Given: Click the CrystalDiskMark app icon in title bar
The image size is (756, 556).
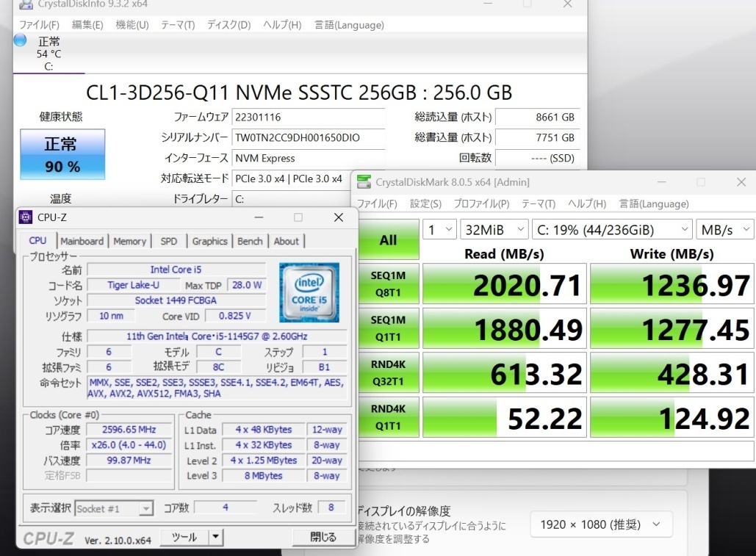Looking at the screenshot, I should tap(364, 182).
